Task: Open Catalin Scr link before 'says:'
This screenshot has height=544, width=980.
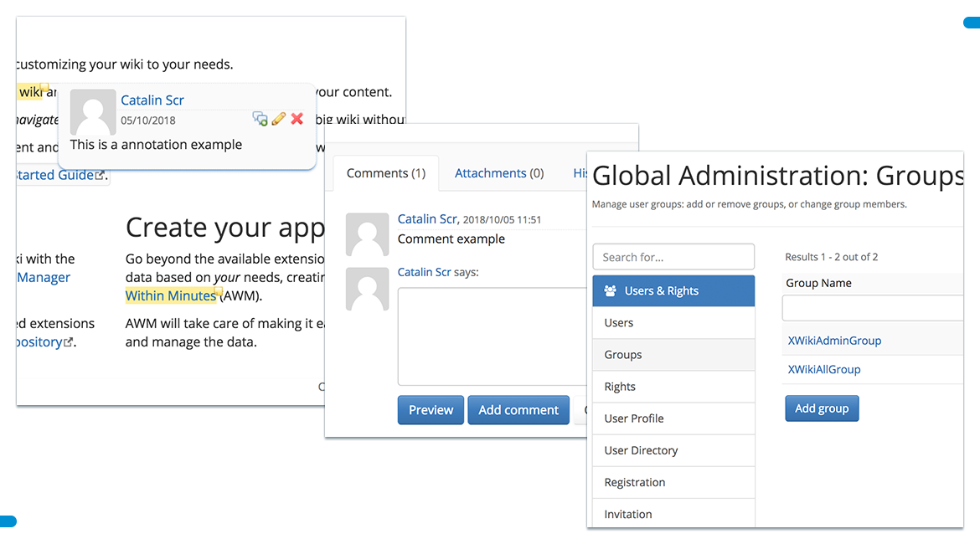Action: pyautogui.click(x=424, y=272)
